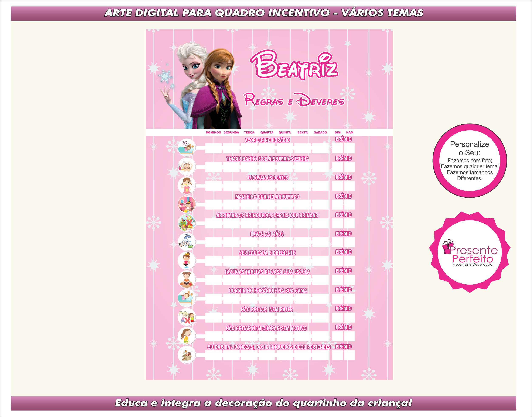This screenshot has height=417, width=532.
Task: Click the girl bathing icon
Action: coord(187,166)
